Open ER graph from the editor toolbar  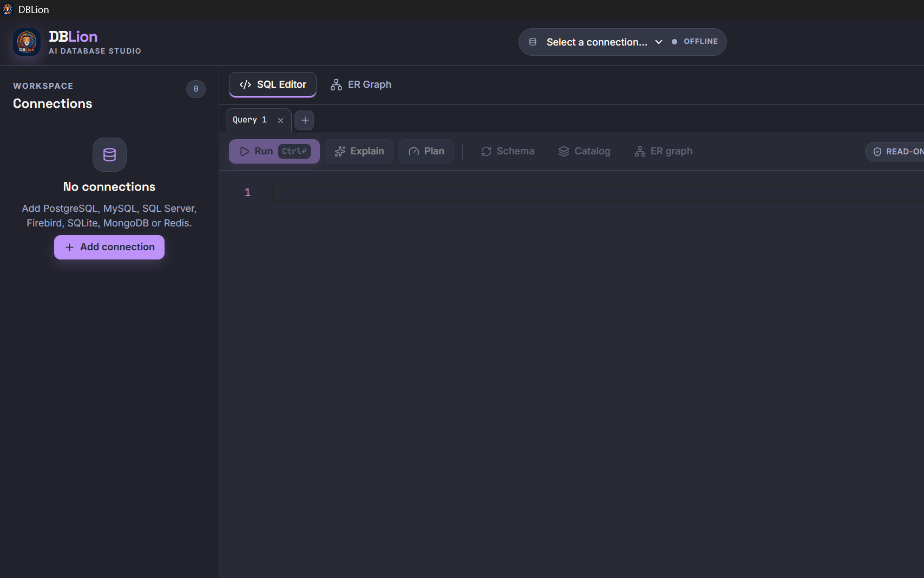coord(664,151)
